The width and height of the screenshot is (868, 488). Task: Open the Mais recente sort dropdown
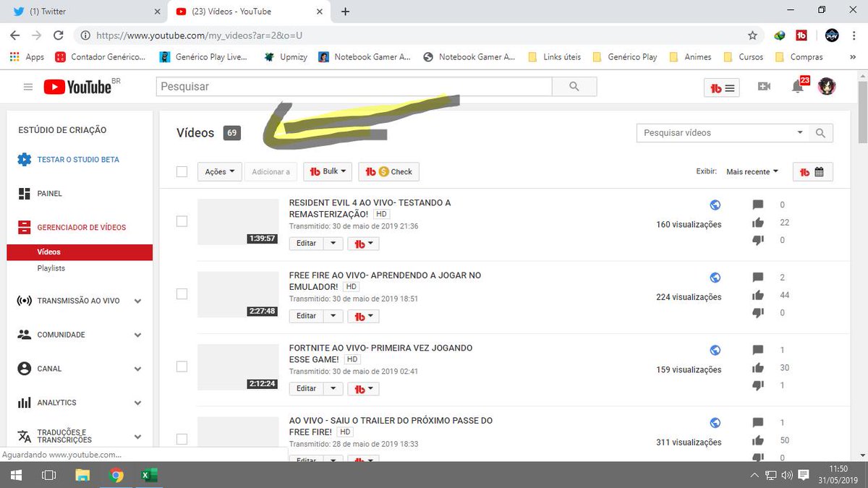pos(752,172)
